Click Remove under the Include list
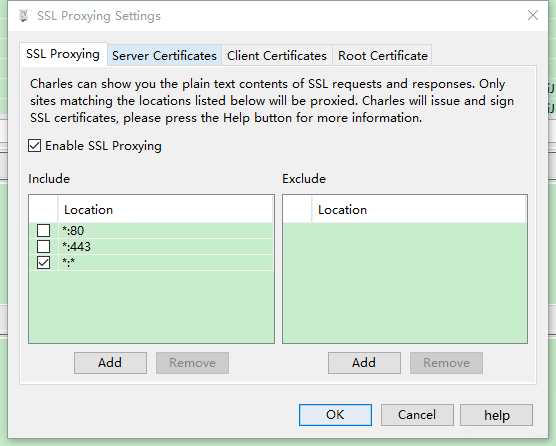Image resolution: width=556 pixels, height=446 pixels. pos(193,363)
